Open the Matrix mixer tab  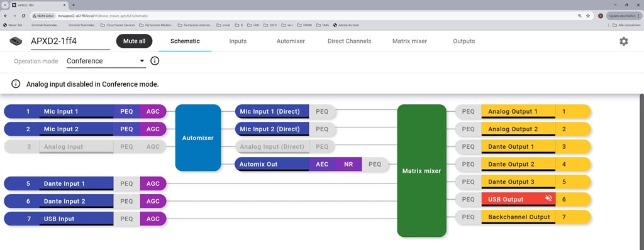pos(409,41)
